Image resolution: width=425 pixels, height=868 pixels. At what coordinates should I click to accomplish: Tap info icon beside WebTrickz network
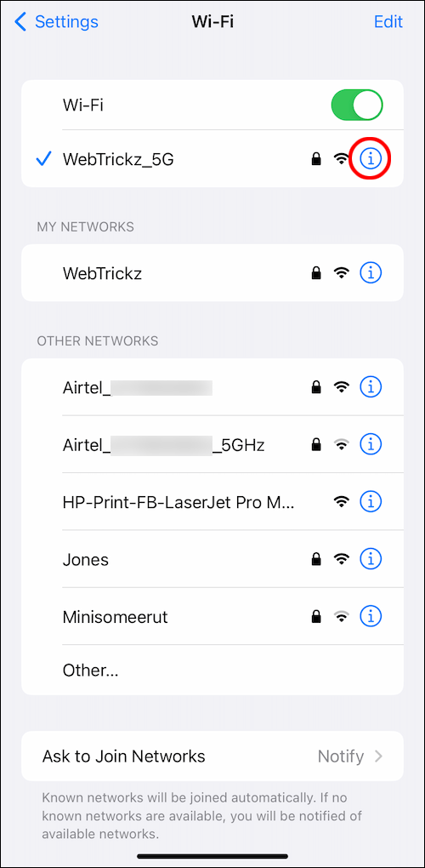coord(371,273)
